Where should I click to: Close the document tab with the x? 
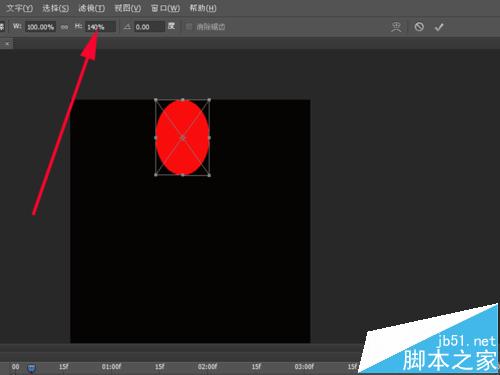pos(7,44)
